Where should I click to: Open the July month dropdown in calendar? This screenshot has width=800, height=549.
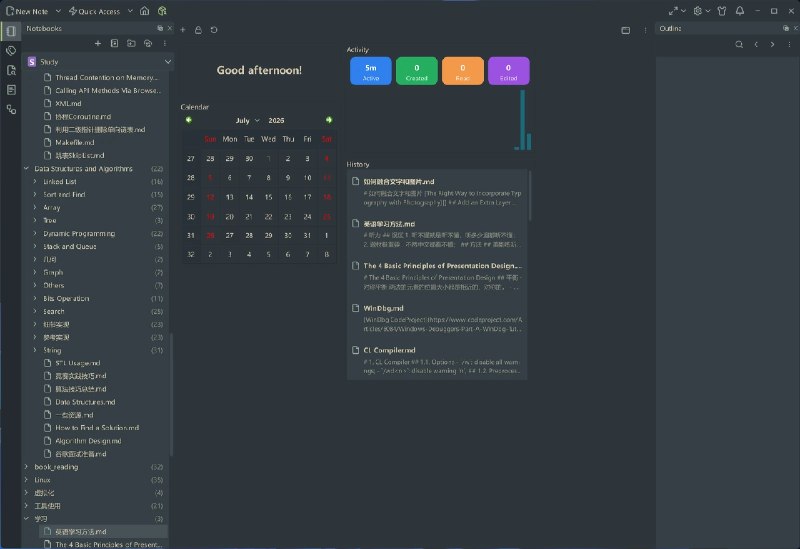point(248,120)
